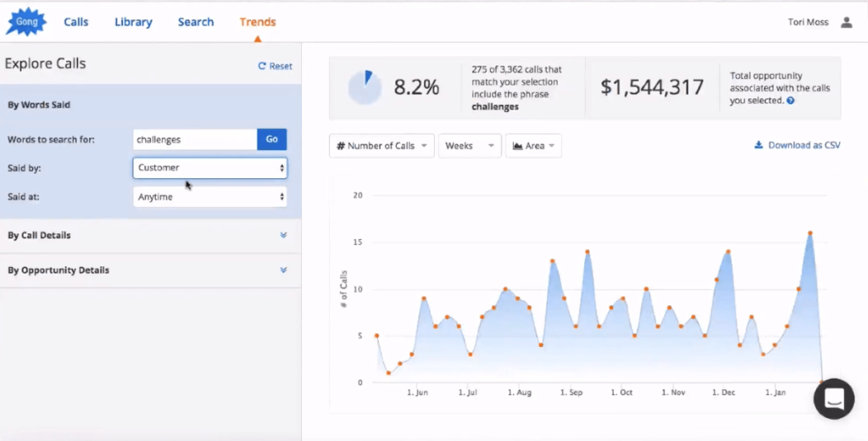Click the download icon beside CSV
868x441 pixels.
759,145
